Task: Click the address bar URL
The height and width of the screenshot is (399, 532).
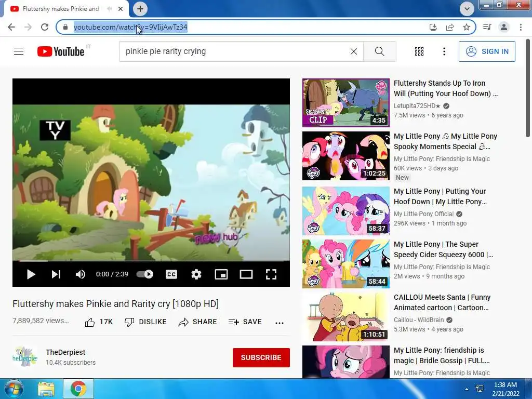Action: pyautogui.click(x=130, y=27)
